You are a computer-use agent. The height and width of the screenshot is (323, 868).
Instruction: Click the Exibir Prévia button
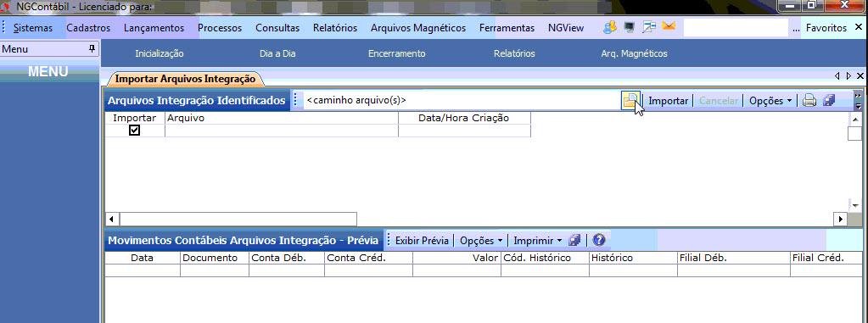pos(421,241)
